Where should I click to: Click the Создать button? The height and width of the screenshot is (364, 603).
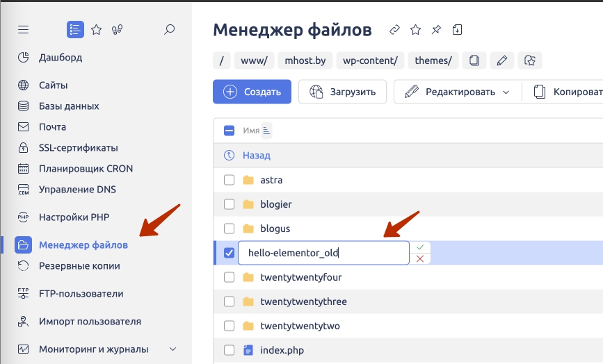point(252,92)
